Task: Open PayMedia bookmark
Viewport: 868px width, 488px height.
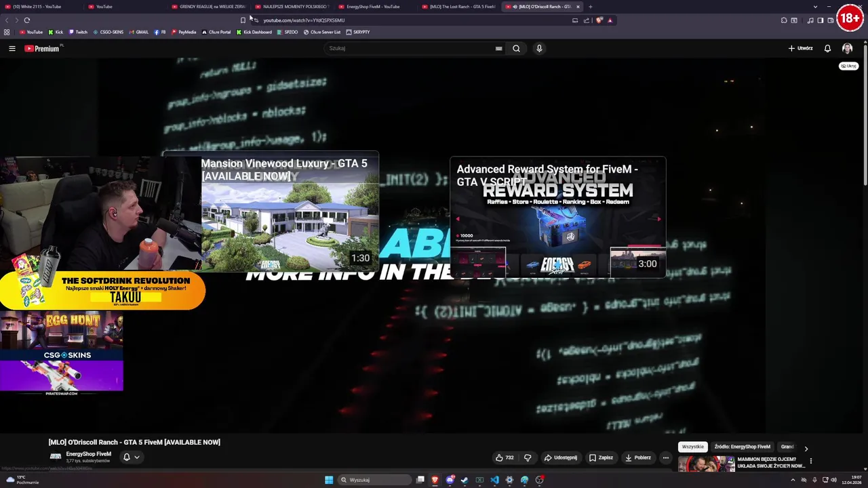Action: pyautogui.click(x=184, y=32)
